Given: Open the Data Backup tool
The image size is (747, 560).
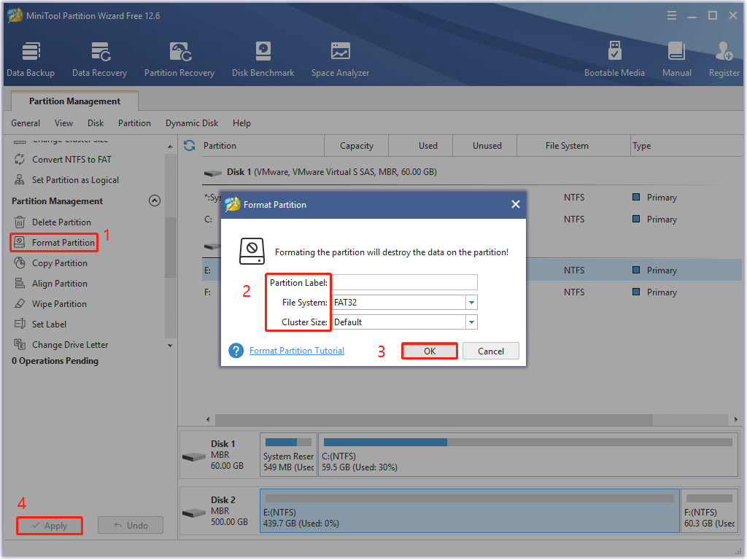Looking at the screenshot, I should [x=31, y=60].
